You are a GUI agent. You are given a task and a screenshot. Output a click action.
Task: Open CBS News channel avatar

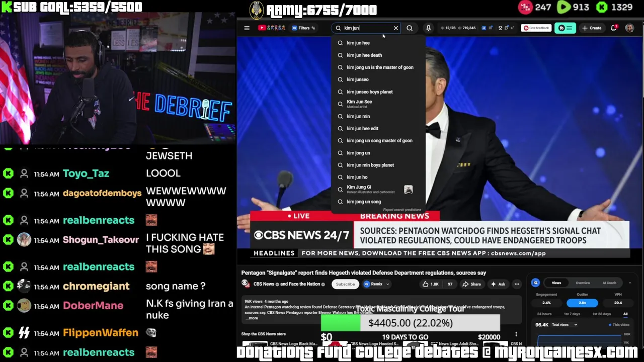[245, 284]
